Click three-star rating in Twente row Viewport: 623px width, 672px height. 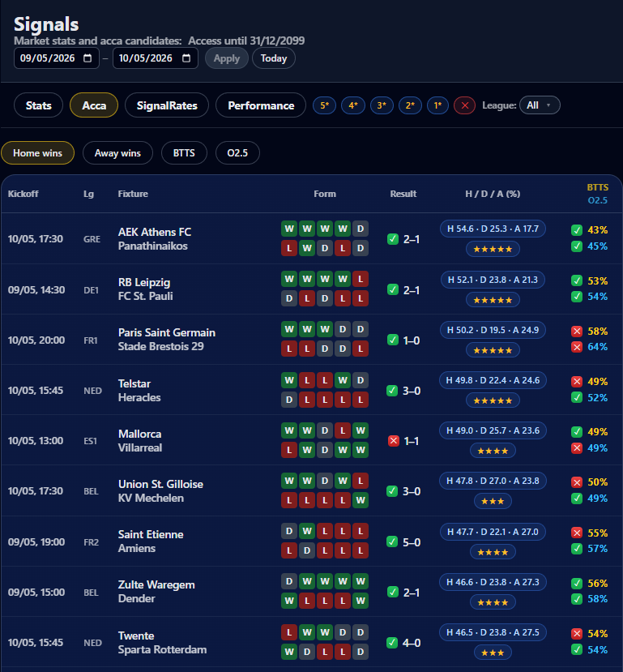[493, 653]
